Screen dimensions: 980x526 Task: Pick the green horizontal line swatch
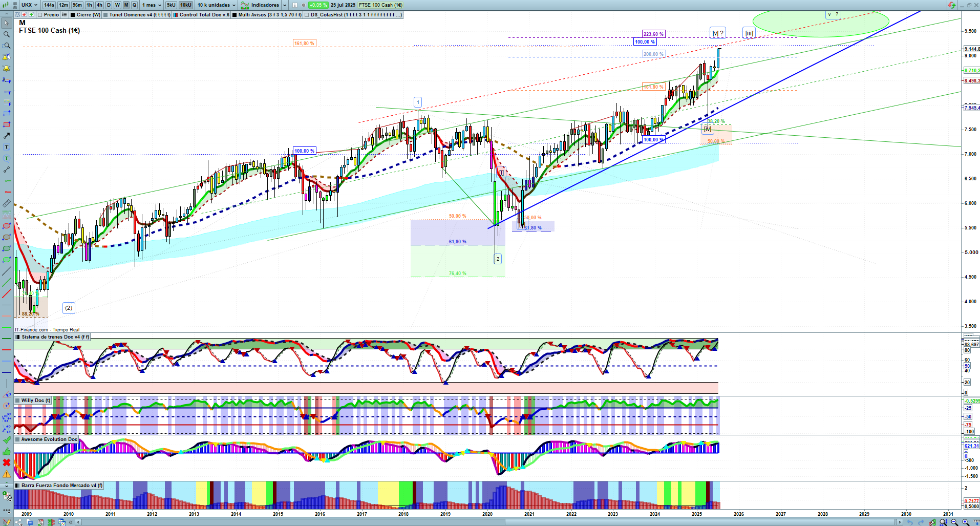tap(7, 326)
